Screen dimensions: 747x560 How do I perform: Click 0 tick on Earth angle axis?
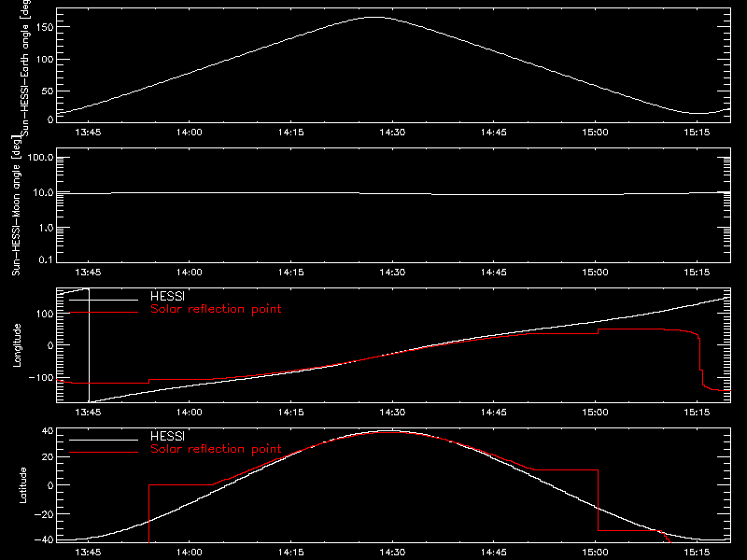(x=50, y=119)
